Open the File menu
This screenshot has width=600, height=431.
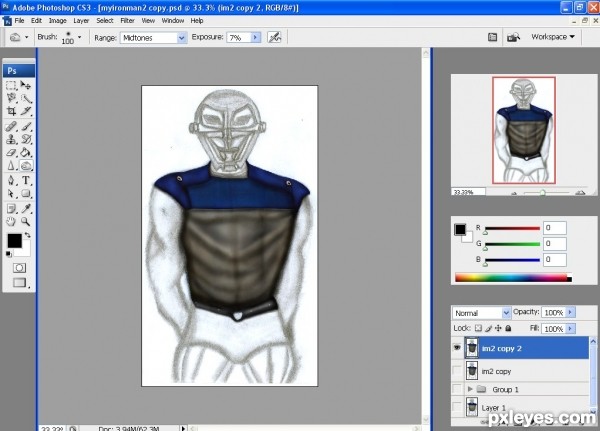pos(20,21)
